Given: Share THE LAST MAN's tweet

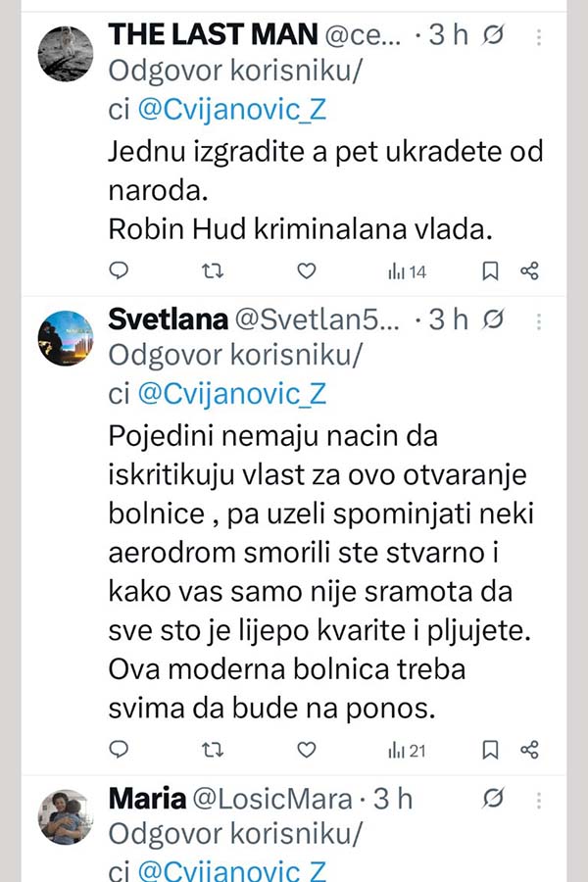Looking at the screenshot, I should tap(529, 270).
